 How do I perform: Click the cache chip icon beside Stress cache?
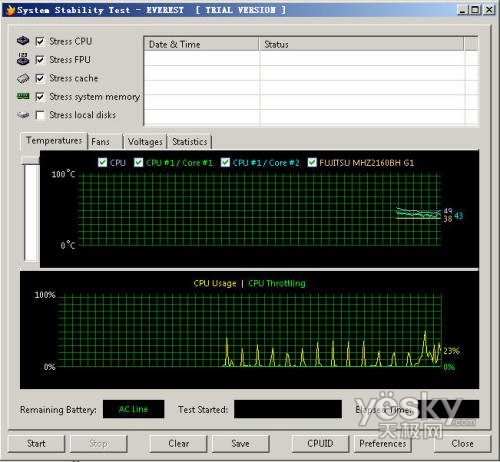point(23,78)
